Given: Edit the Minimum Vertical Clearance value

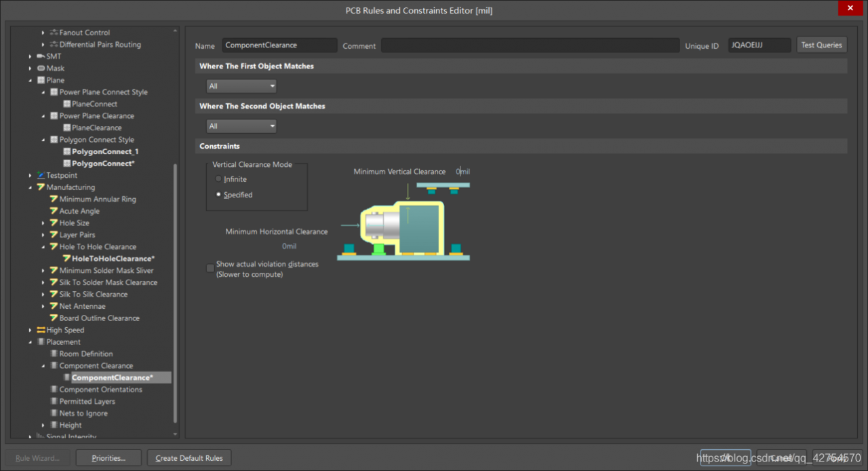Looking at the screenshot, I should [462, 172].
